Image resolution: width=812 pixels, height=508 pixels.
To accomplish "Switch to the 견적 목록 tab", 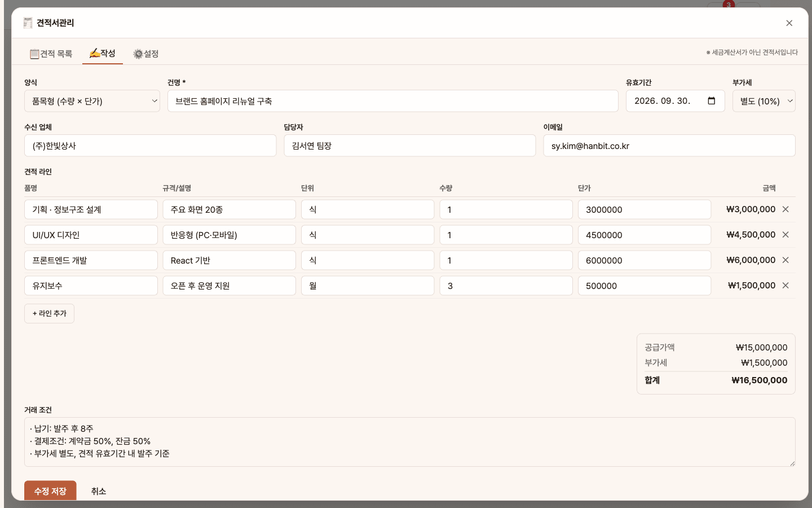I will [x=51, y=54].
